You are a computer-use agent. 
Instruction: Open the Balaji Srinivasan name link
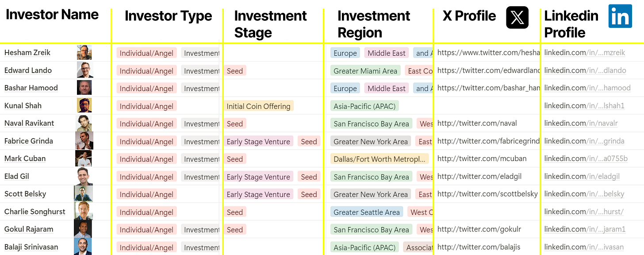tap(31, 247)
